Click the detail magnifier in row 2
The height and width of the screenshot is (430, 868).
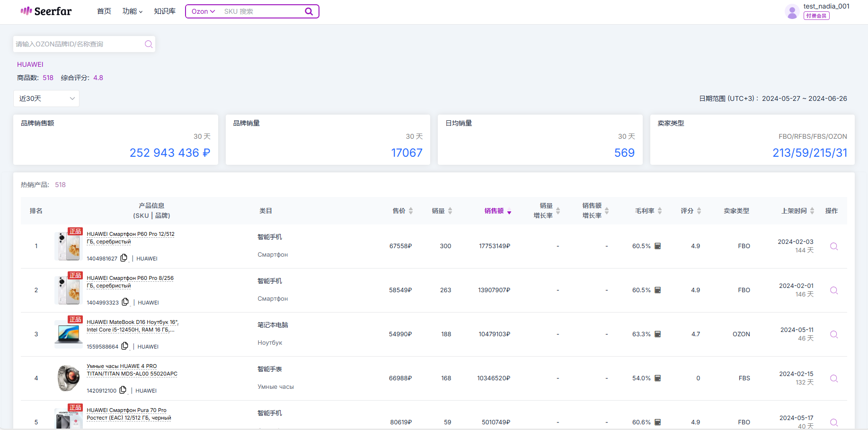tap(834, 290)
